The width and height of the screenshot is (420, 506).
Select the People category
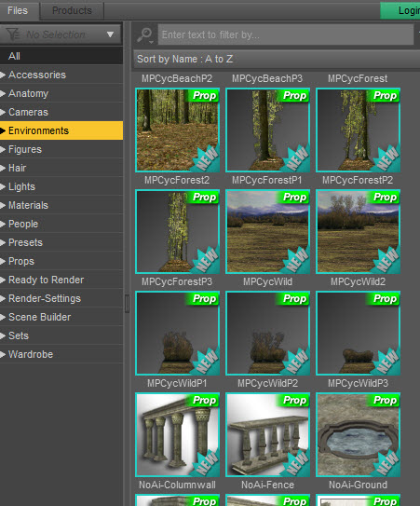pos(61,224)
